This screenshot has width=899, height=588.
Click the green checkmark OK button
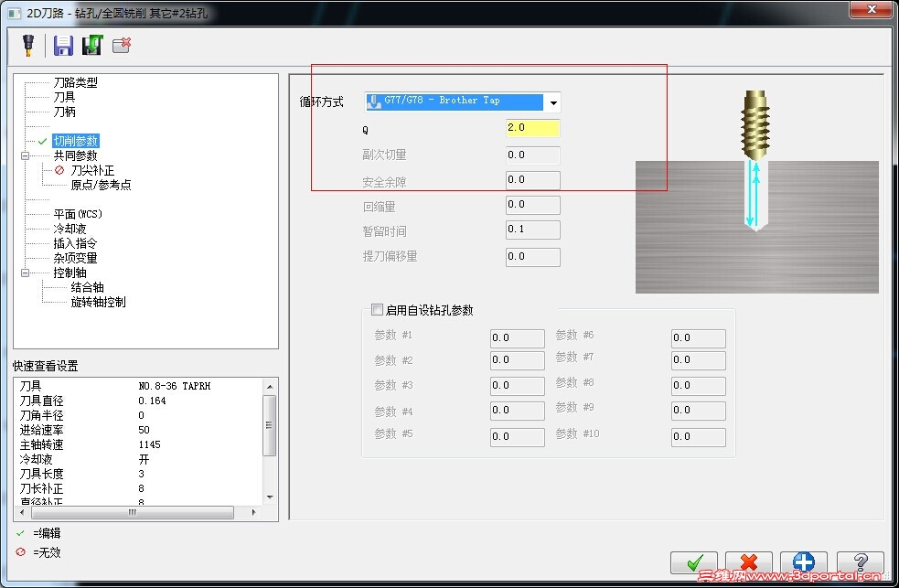tap(694, 562)
